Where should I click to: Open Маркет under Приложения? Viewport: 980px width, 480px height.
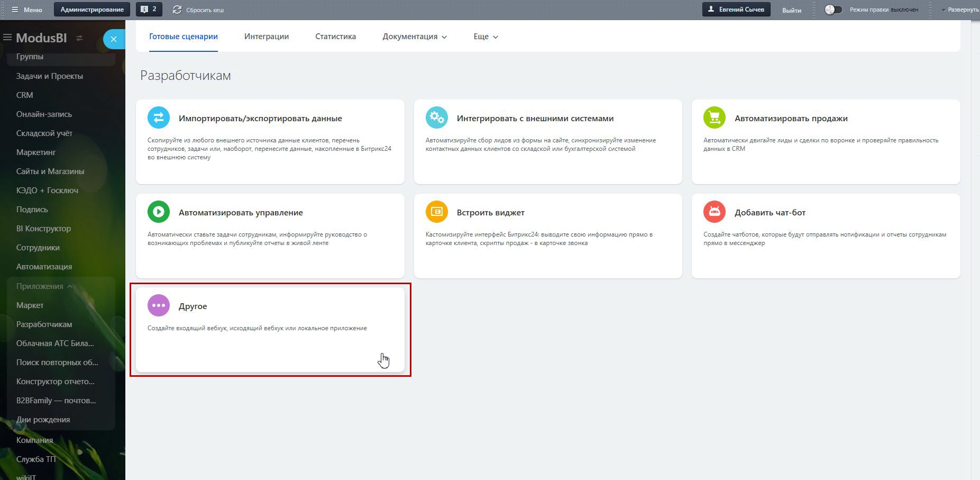pos(30,305)
